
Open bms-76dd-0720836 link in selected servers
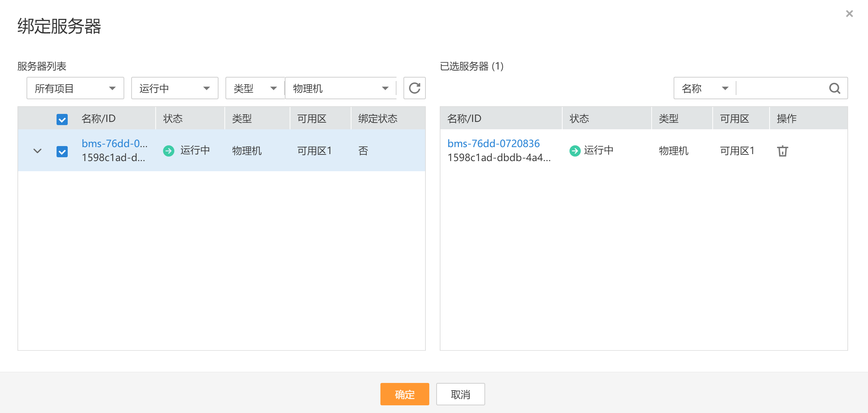[494, 143]
